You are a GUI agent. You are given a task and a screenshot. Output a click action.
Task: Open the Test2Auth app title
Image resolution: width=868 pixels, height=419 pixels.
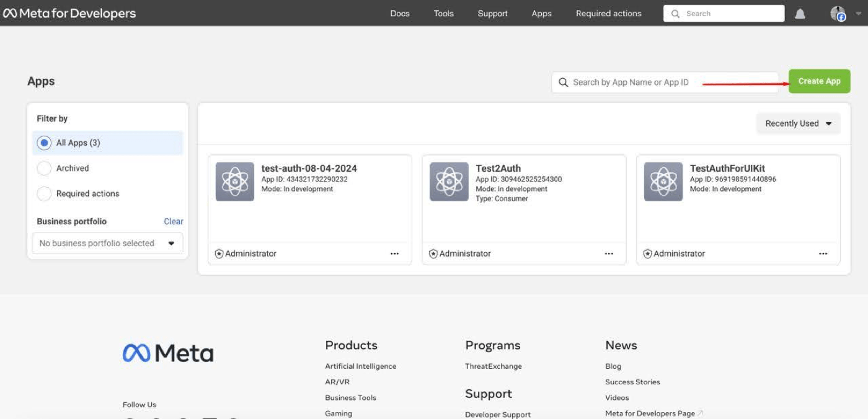(498, 169)
